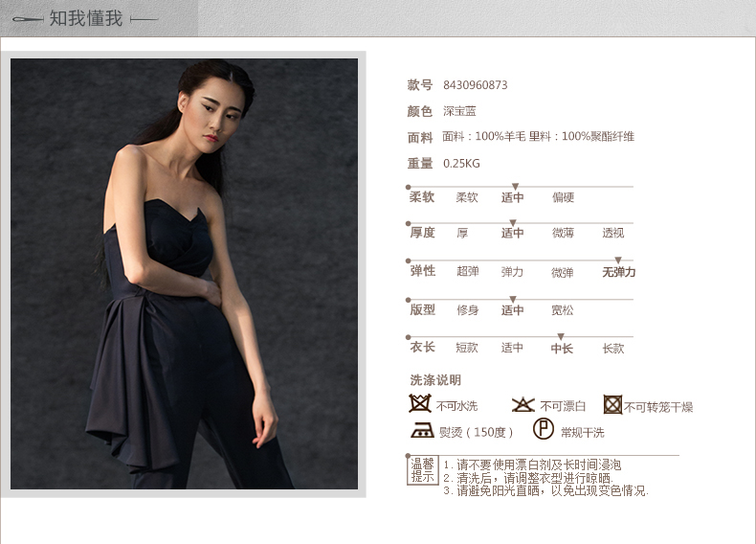The width and height of the screenshot is (756, 544).
Task: Select 超弹 on the elasticity scale
Action: point(468,272)
